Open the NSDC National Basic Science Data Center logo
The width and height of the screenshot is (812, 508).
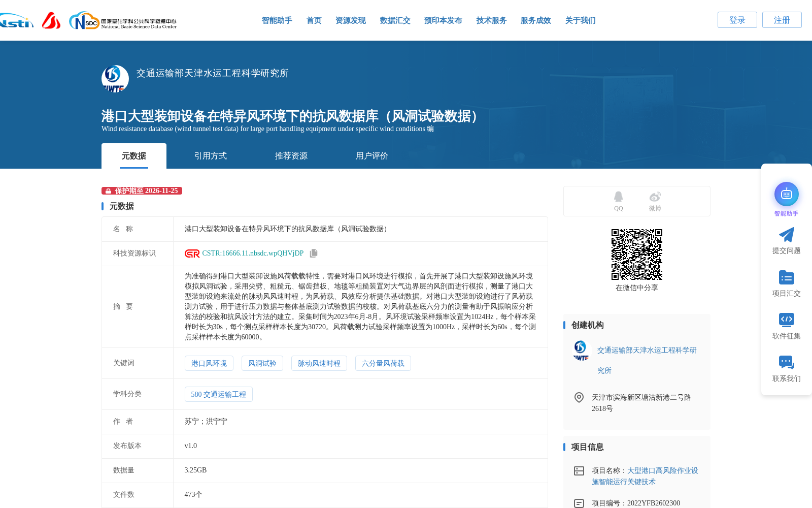point(123,21)
